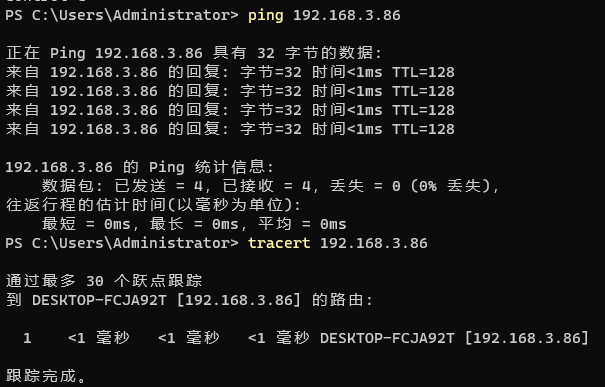
Task: Click the second PS C:\Users\Administrator prompt
Action: point(122,243)
